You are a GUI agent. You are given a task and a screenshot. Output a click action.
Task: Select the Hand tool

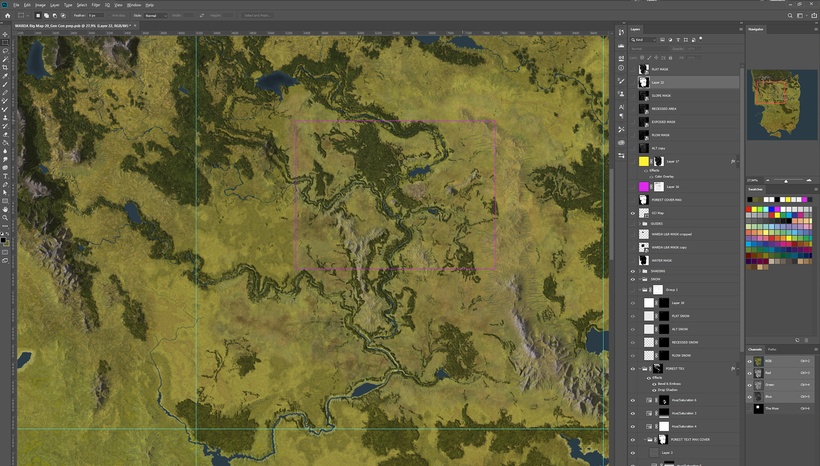click(5, 209)
